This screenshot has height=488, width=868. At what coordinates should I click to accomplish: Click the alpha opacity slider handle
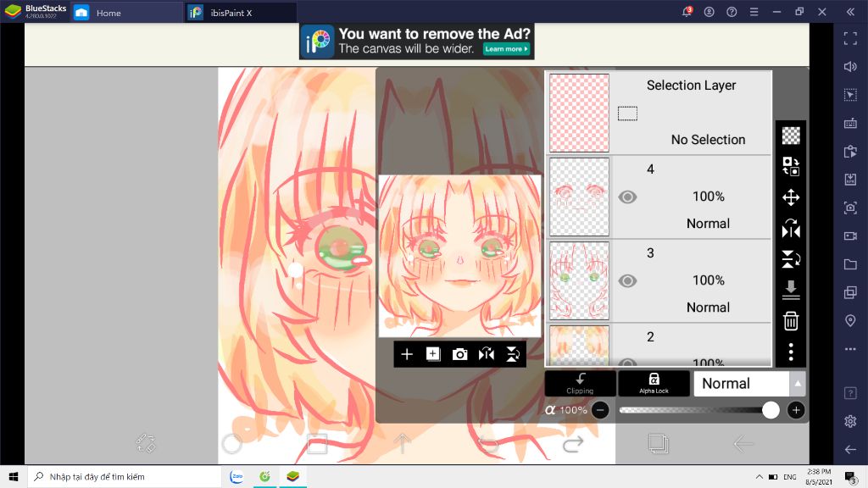pyautogui.click(x=771, y=410)
